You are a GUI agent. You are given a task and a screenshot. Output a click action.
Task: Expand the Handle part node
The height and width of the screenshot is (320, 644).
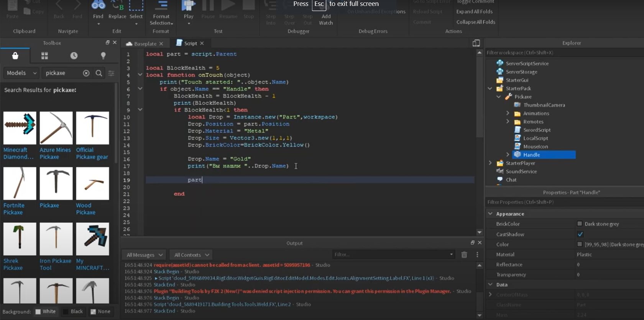pyautogui.click(x=508, y=155)
